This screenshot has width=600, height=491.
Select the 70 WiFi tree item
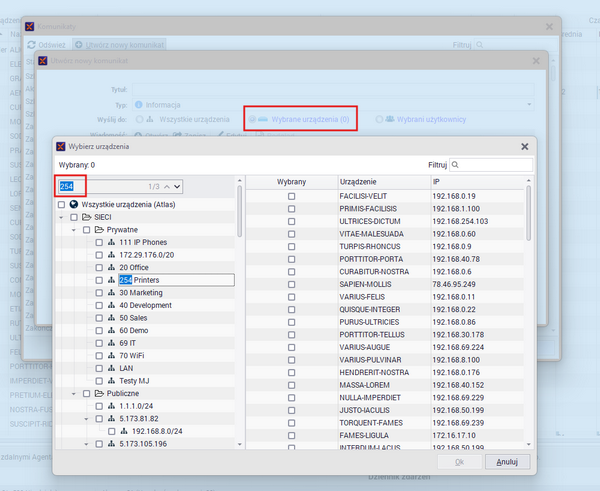[x=132, y=356]
